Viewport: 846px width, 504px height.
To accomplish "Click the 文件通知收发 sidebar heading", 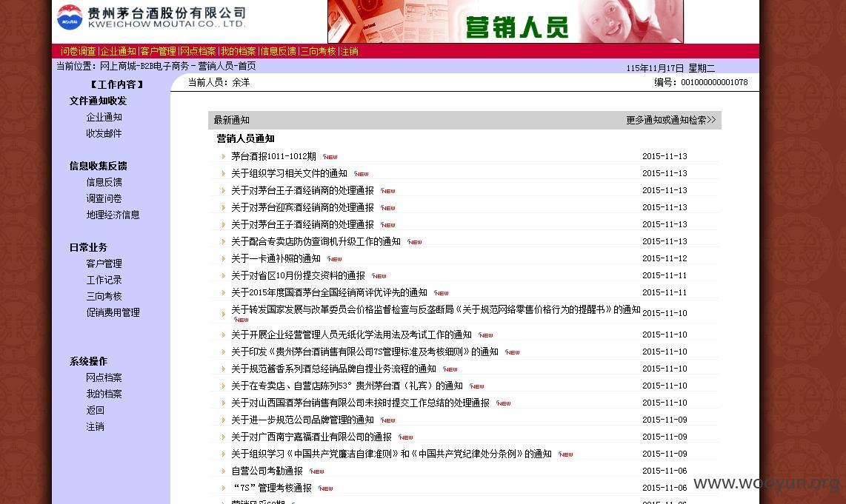I will [99, 101].
